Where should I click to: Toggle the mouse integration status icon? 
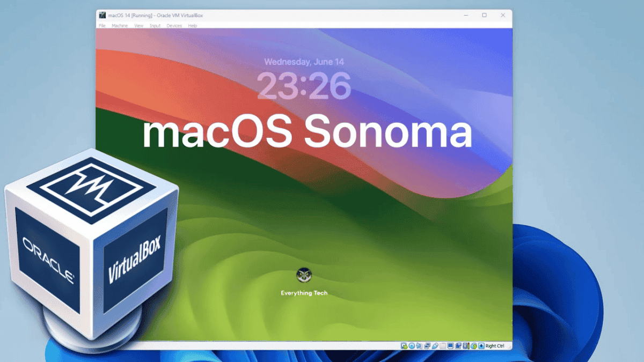coord(474,346)
